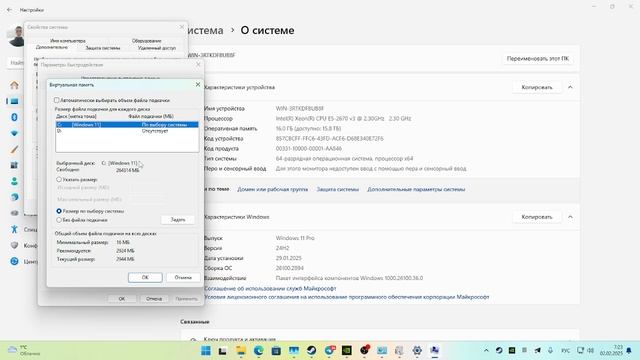
Task: Click the Set button in Virtual Memory
Action: point(178,220)
